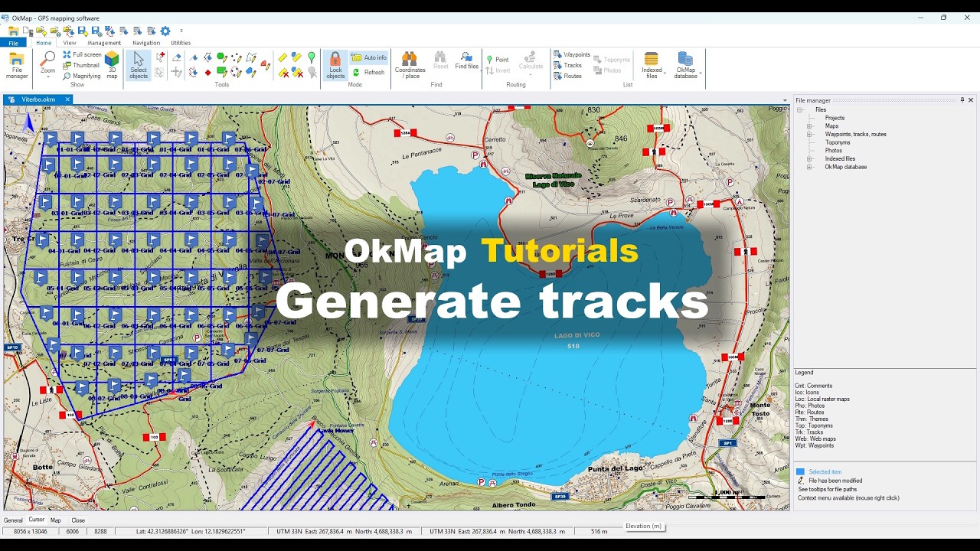
Task: Open the File ribbon tab
Action: 14,43
